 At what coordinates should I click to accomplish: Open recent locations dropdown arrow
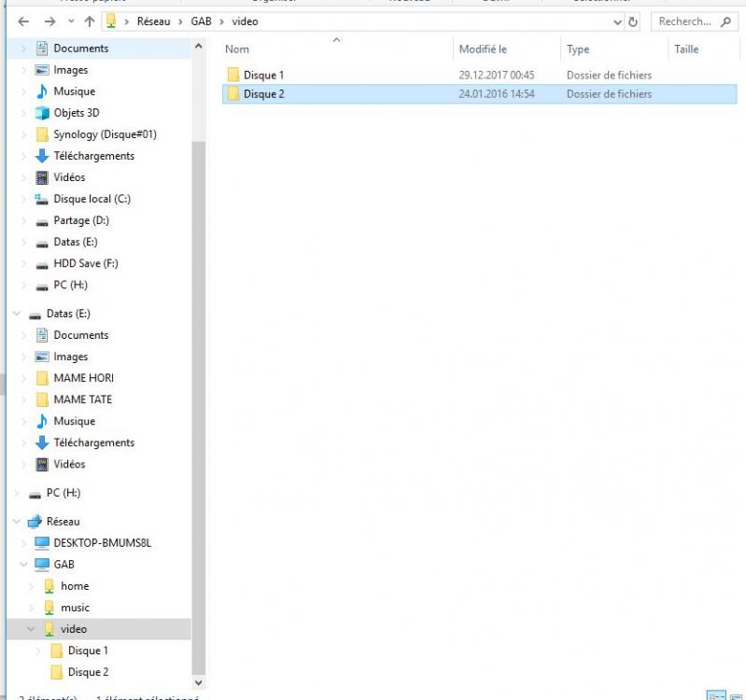point(71,21)
